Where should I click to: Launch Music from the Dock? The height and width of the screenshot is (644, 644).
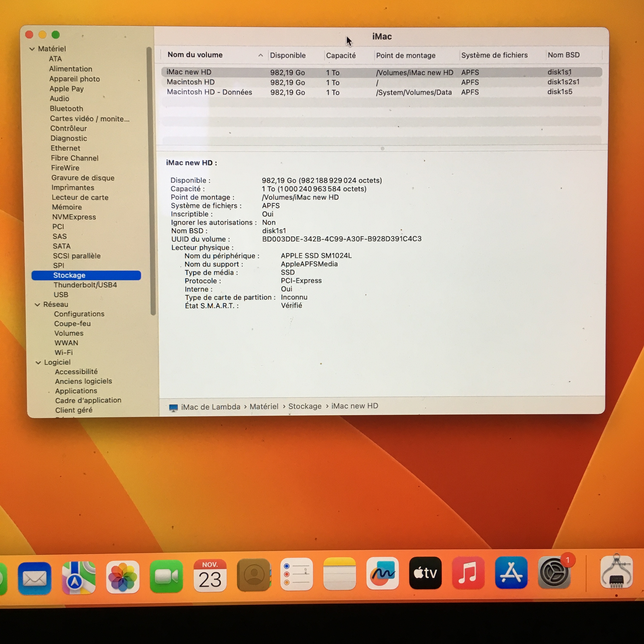pyautogui.click(x=468, y=573)
